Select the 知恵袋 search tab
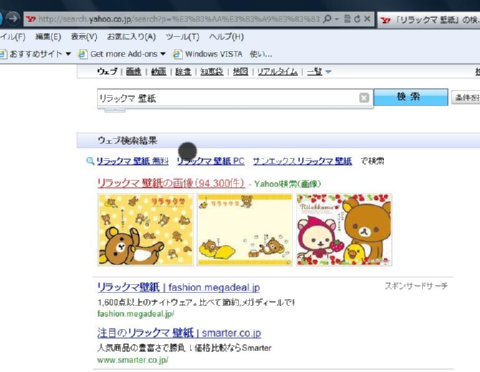Screen dimensions: 480x372 [x=212, y=71]
